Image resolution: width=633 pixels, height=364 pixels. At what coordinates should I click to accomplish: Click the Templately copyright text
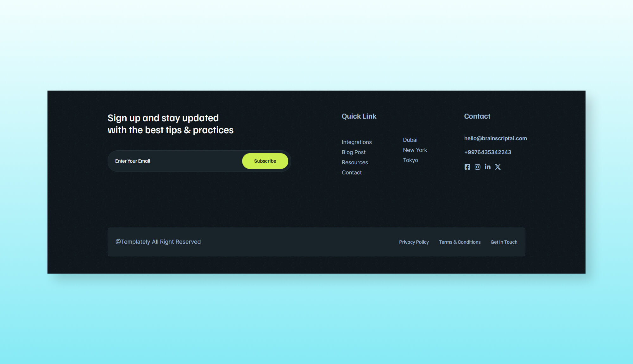(158, 242)
